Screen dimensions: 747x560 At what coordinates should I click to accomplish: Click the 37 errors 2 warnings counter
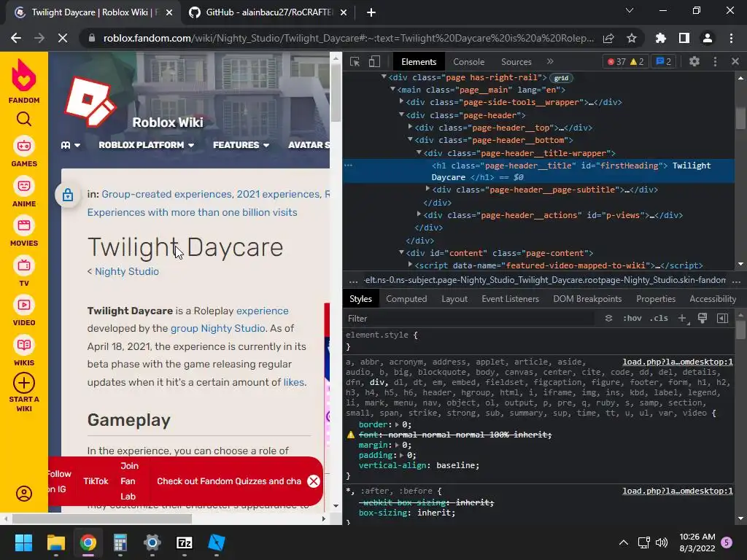[x=625, y=61]
